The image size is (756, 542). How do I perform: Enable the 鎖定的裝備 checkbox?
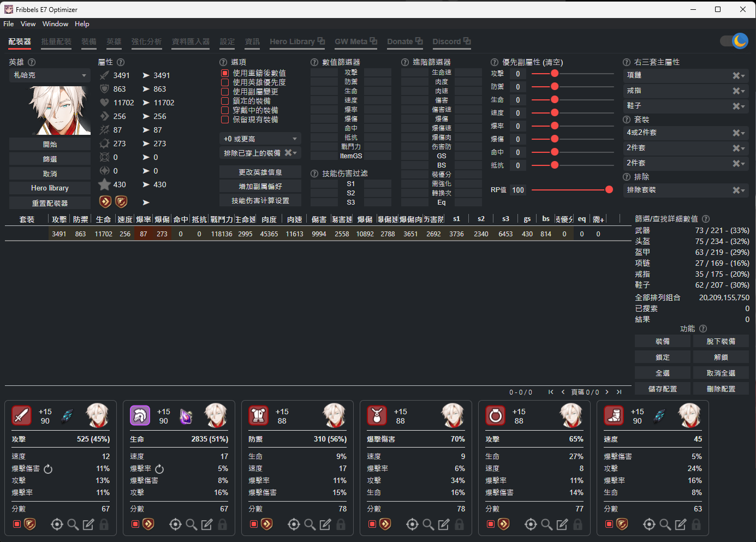click(225, 101)
